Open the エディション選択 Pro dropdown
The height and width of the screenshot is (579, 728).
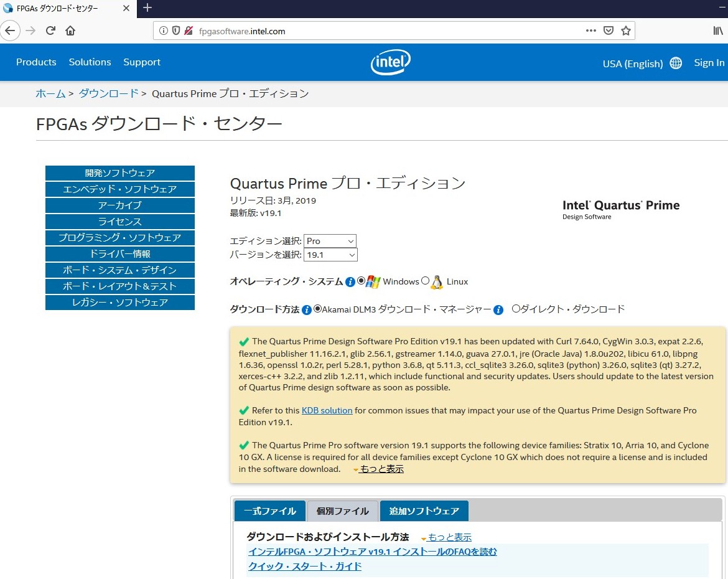[x=330, y=241]
